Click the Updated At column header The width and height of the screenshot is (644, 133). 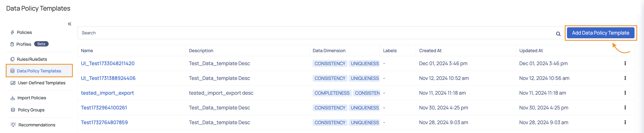pyautogui.click(x=531, y=50)
